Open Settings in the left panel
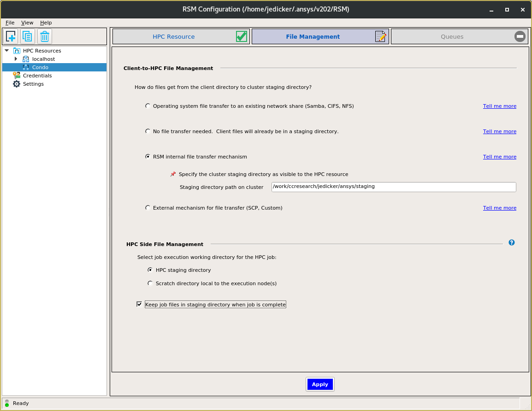The width and height of the screenshot is (532, 411). pyautogui.click(x=33, y=84)
